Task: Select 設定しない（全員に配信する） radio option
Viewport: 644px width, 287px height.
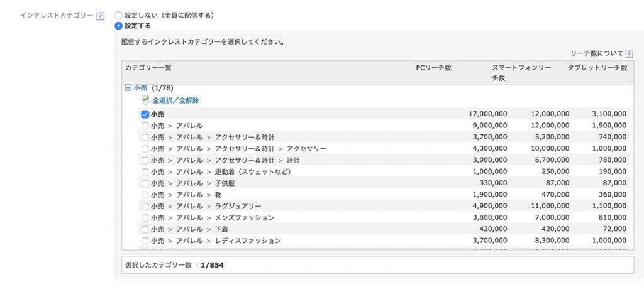Action: [x=118, y=16]
